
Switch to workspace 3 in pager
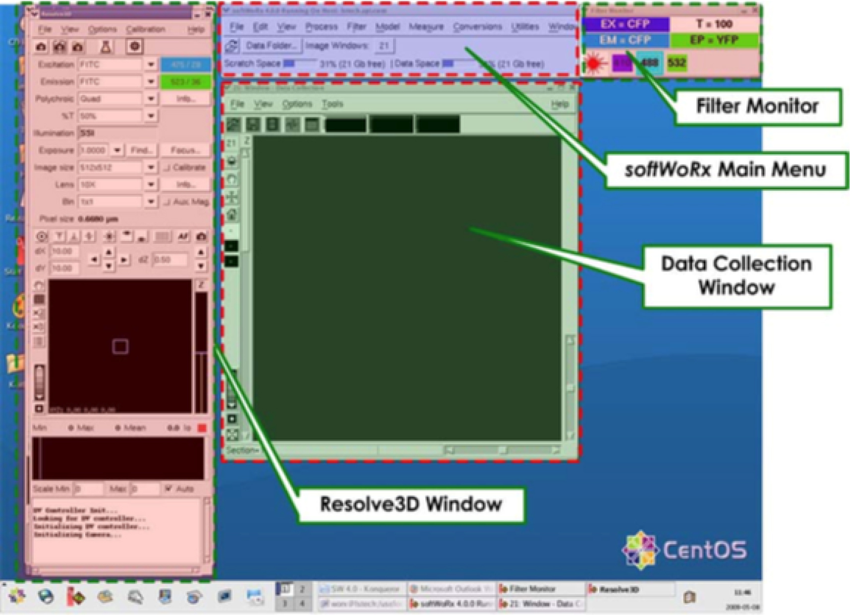click(x=285, y=604)
